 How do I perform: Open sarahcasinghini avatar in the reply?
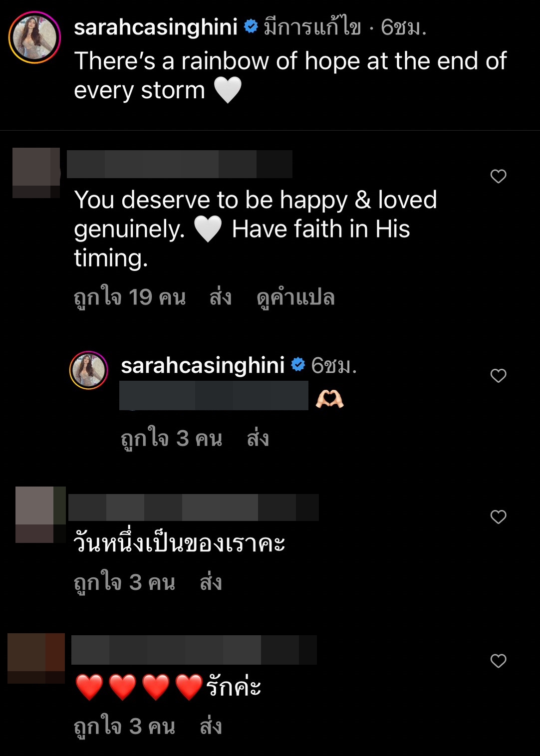coord(89,370)
